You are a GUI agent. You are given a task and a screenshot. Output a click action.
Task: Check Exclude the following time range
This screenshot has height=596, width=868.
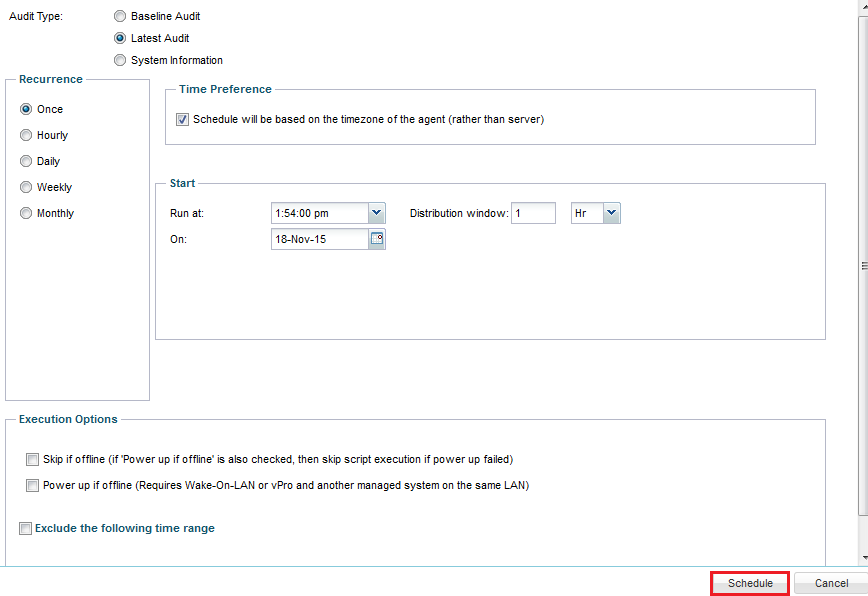click(25, 528)
